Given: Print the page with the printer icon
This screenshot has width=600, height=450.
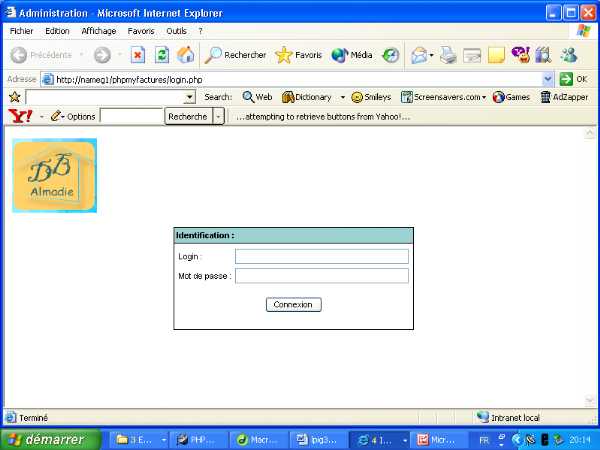Looking at the screenshot, I should (x=448, y=55).
